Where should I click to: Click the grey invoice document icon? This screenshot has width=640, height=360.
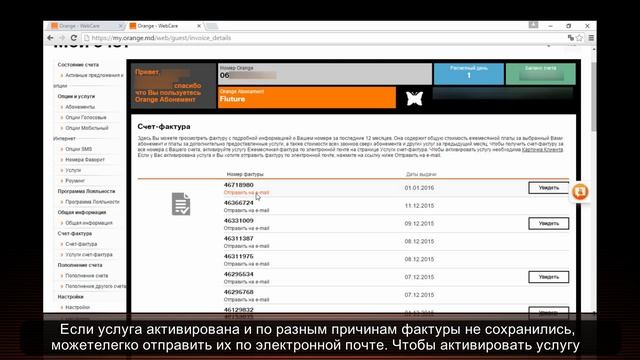point(181,204)
